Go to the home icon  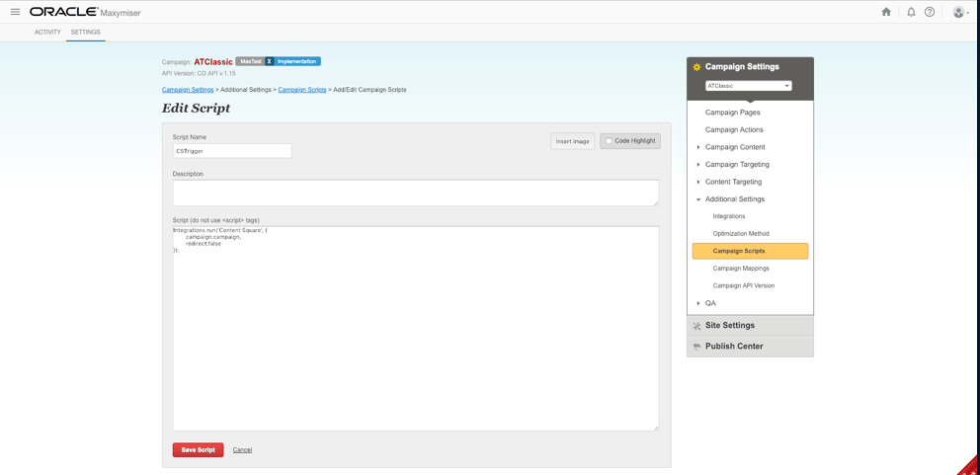pyautogui.click(x=886, y=12)
